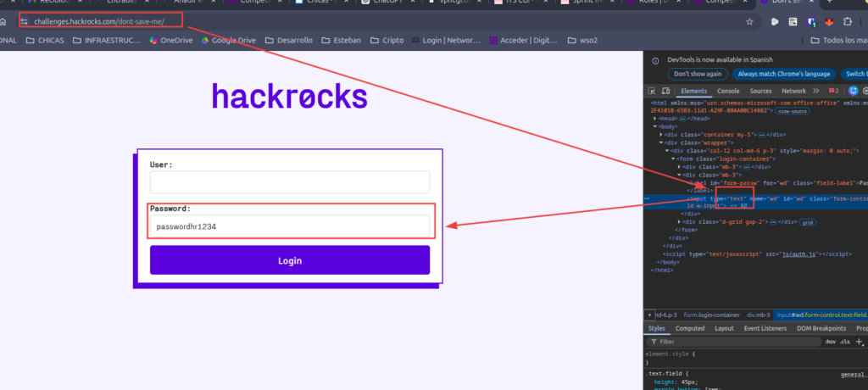Screen dimensions: 868x390
Task: Activate the inspect element picker icon
Action: (x=652, y=91)
